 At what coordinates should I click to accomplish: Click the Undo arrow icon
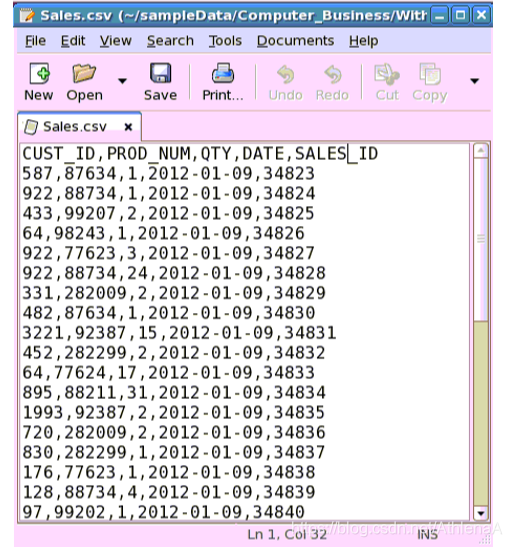tap(286, 74)
